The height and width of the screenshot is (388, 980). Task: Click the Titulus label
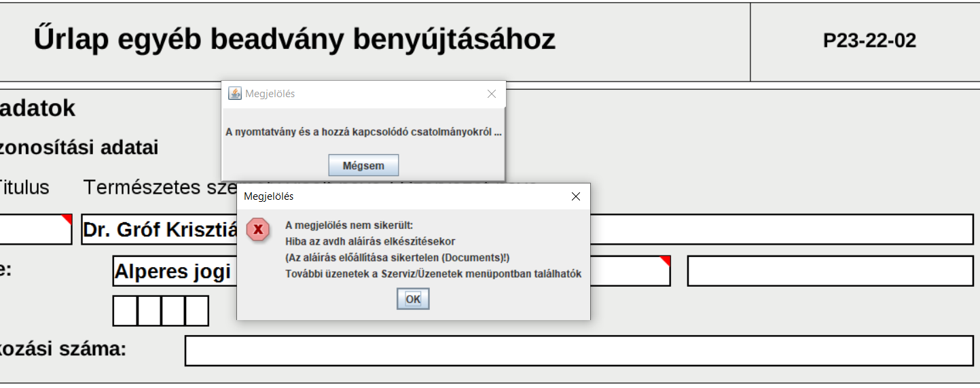tap(24, 188)
